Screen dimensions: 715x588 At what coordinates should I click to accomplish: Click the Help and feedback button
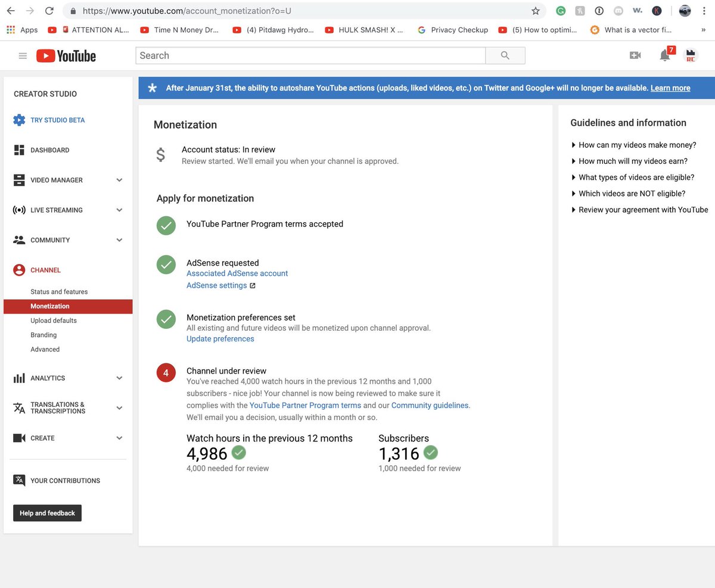tap(47, 513)
